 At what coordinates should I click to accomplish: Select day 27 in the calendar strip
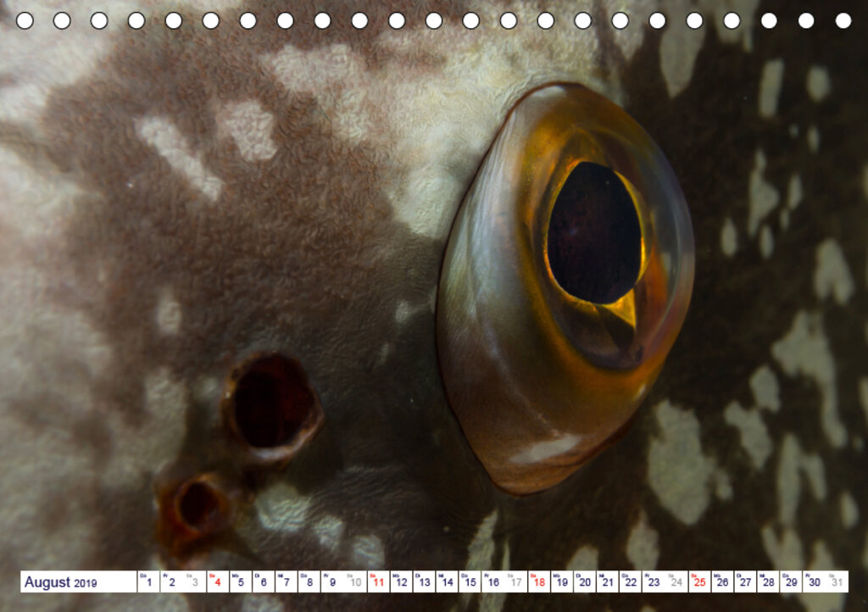click(x=746, y=581)
